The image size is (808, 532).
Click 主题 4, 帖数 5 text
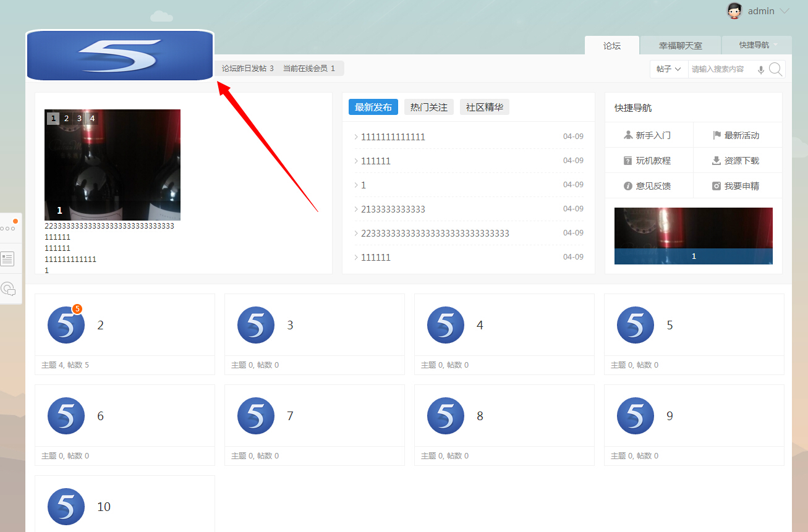[66, 365]
